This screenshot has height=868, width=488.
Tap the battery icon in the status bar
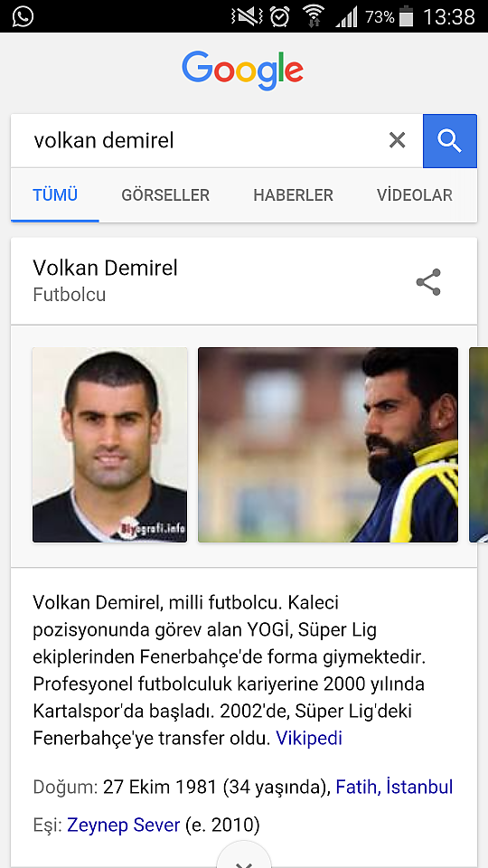pyautogui.click(x=406, y=16)
